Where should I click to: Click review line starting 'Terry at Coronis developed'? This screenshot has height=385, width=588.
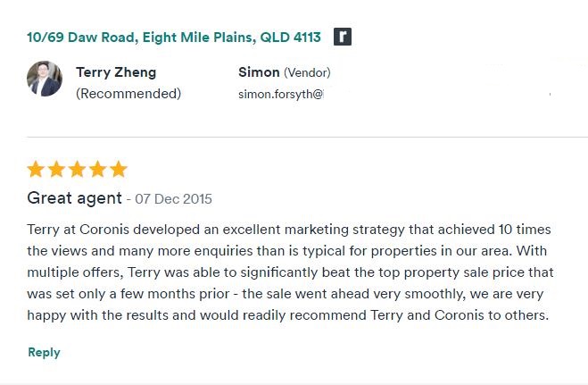pos(290,229)
